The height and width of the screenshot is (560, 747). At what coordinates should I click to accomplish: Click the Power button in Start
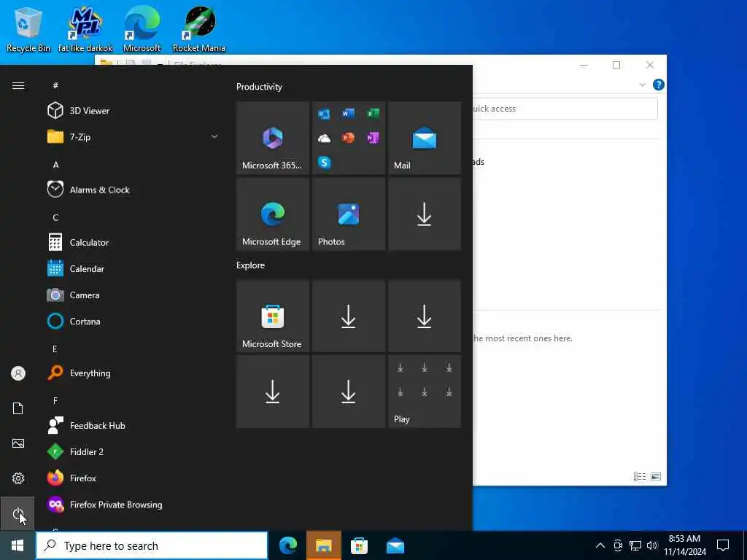click(x=18, y=513)
